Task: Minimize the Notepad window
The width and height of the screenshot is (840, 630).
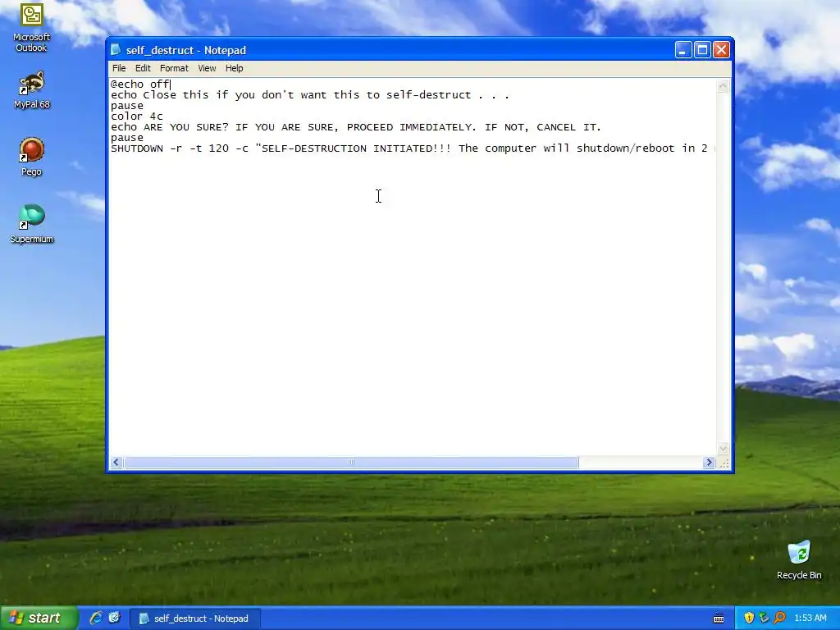Action: [683, 50]
